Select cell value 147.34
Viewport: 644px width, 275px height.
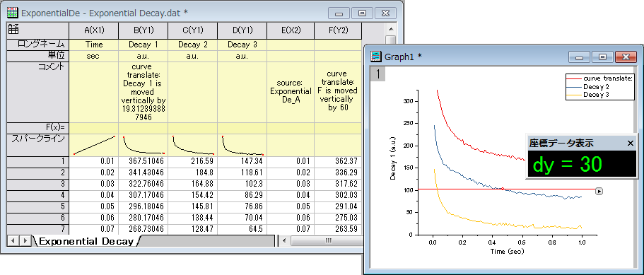point(242,161)
